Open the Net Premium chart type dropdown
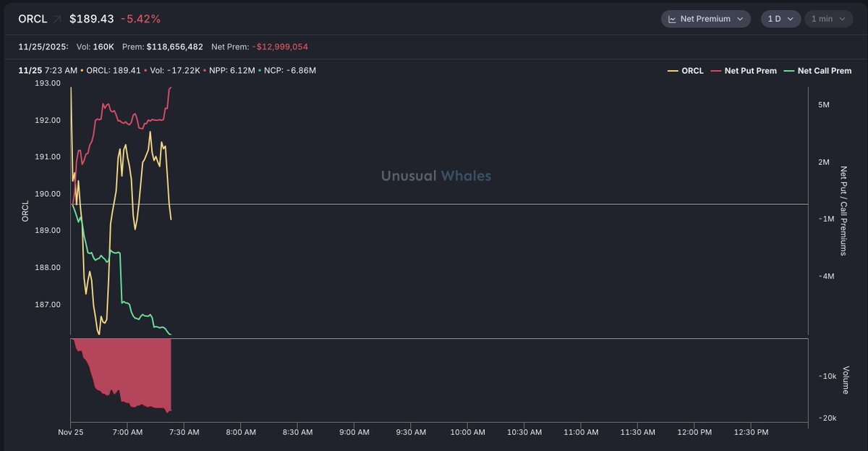The image size is (868, 451). (x=706, y=19)
